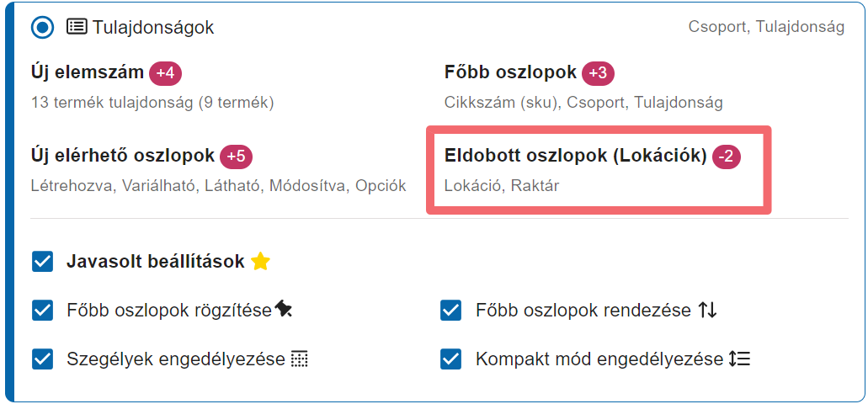Click the Új elemszám heading

tap(87, 73)
